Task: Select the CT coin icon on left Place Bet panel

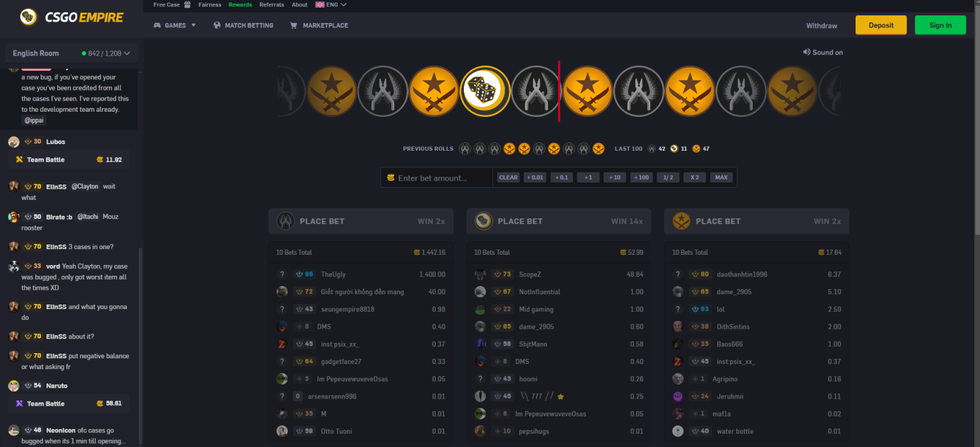Action: pyautogui.click(x=285, y=221)
